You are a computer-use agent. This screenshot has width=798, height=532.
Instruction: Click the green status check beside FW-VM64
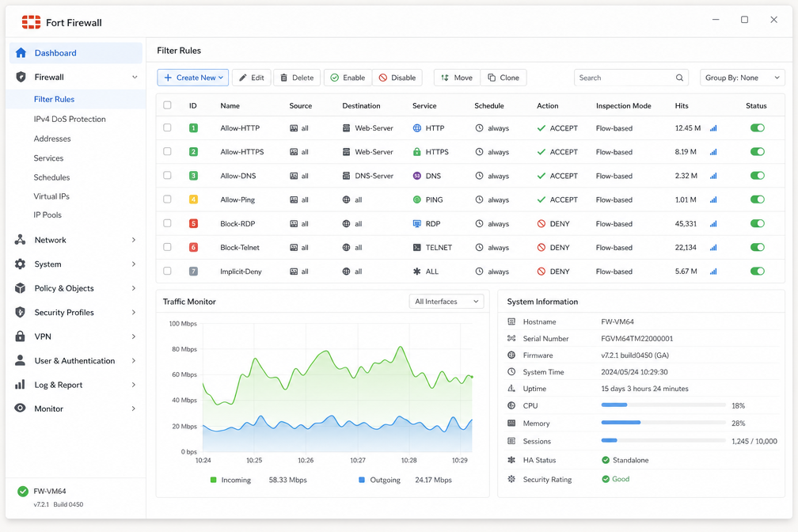(x=23, y=492)
